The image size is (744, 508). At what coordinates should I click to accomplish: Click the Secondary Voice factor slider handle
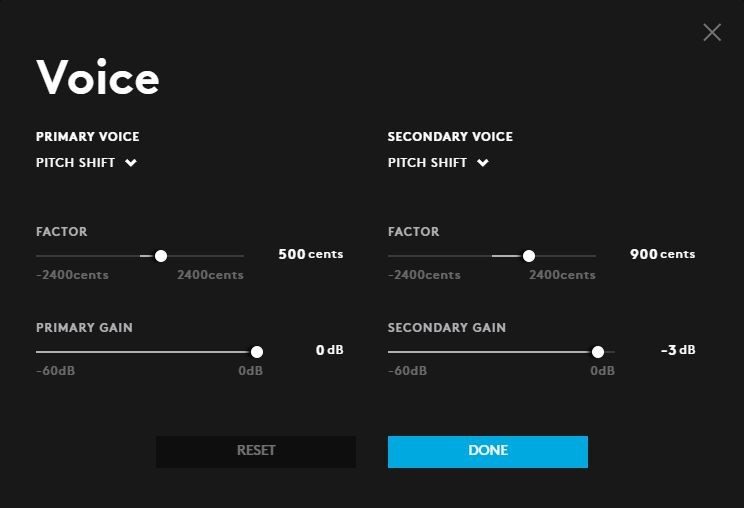click(529, 256)
